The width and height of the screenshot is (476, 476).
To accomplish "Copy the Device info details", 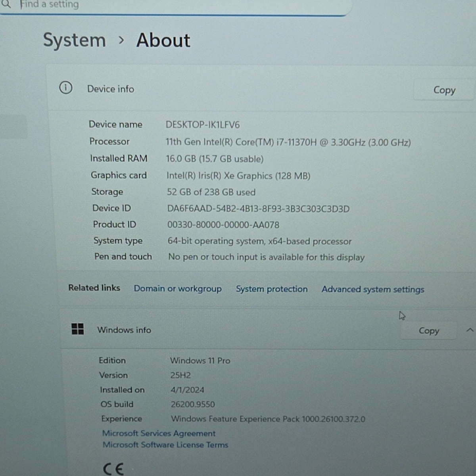I will tap(444, 90).
